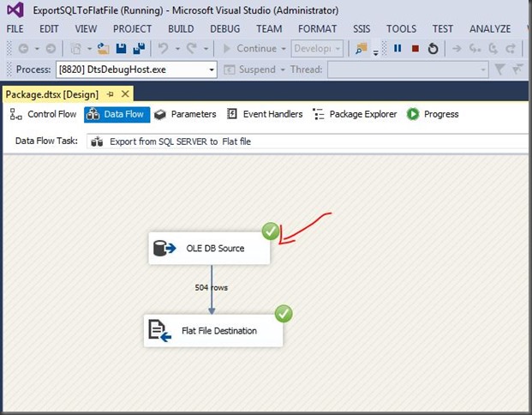Click the green checkmark on OLE DB Source

point(271,232)
